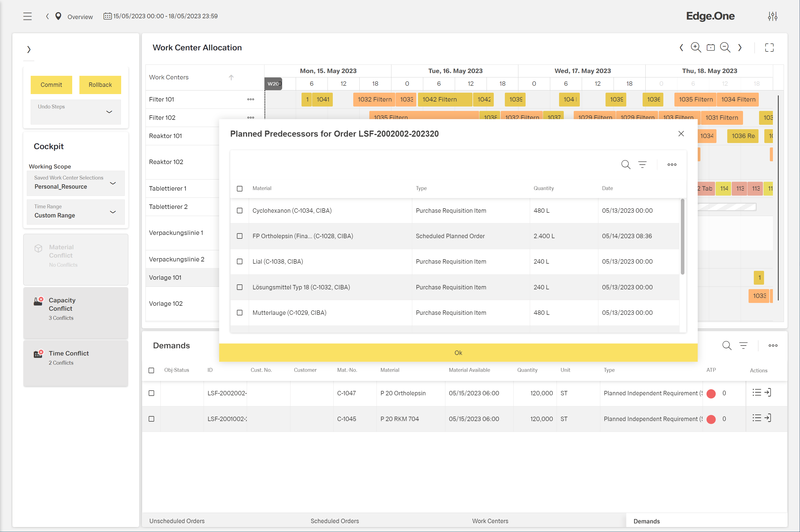
Task: Click the W20 week marker
Action: (273, 84)
